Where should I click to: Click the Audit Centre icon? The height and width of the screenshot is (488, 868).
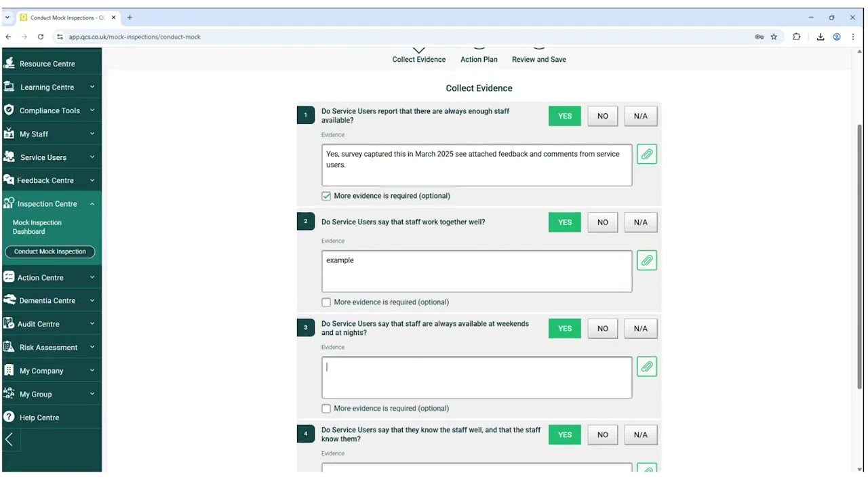tap(9, 323)
